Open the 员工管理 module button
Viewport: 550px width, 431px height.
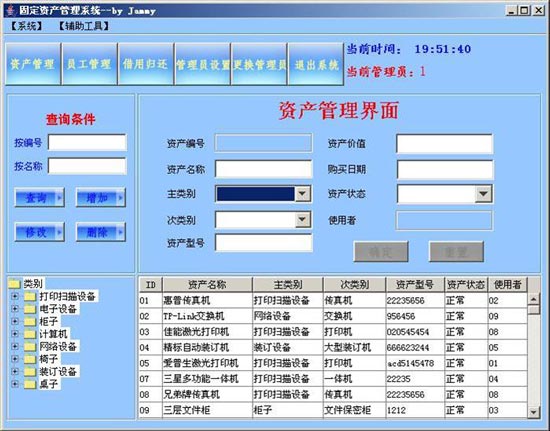89,64
